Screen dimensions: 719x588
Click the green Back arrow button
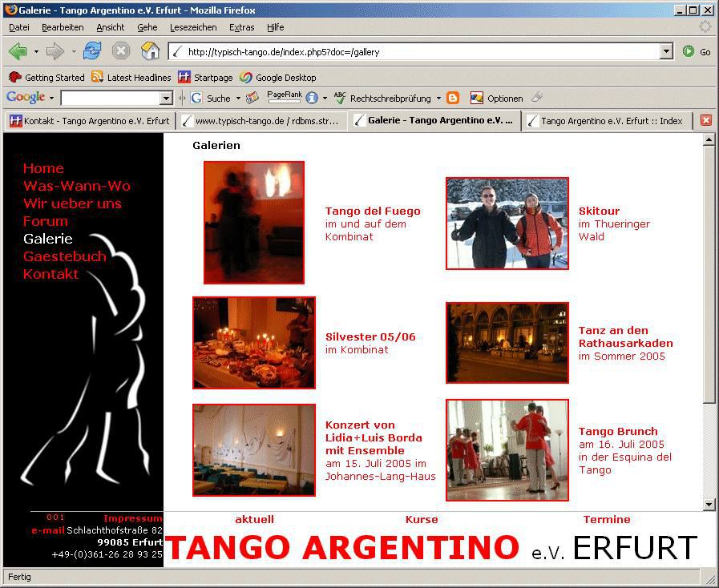18,51
